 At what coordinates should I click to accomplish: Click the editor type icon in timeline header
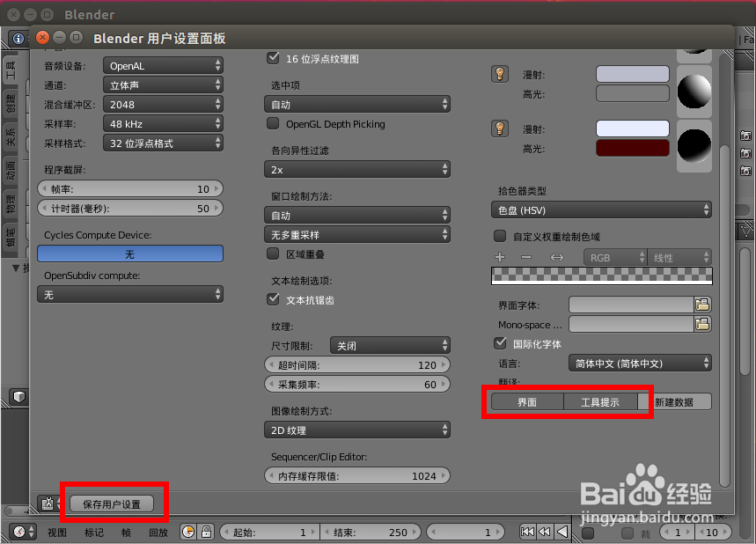click(x=19, y=532)
